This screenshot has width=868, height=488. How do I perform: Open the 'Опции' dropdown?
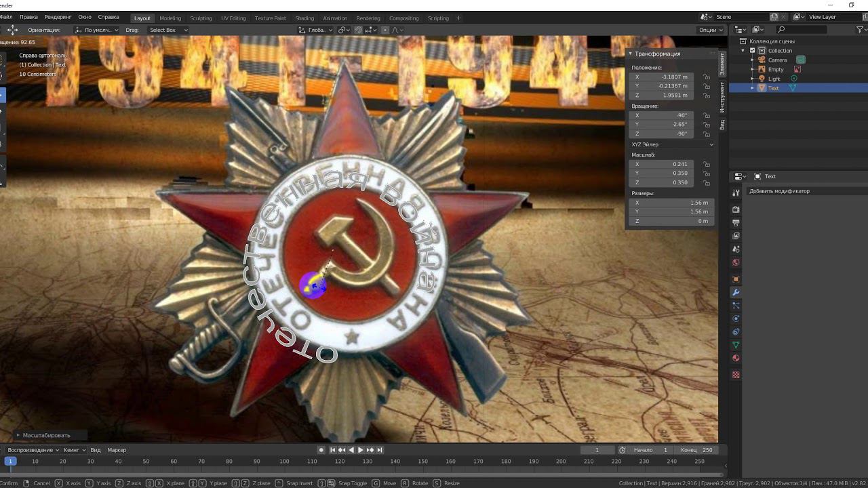709,30
